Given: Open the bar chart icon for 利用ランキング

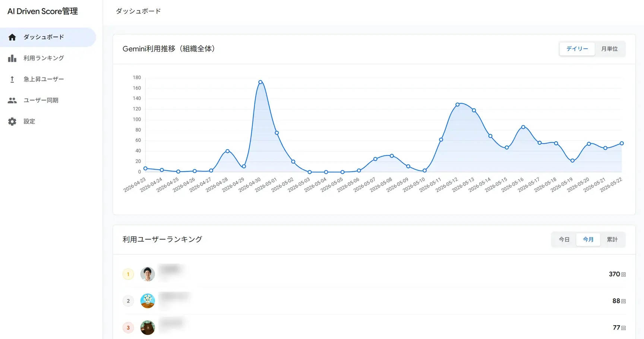Looking at the screenshot, I should pos(12,58).
